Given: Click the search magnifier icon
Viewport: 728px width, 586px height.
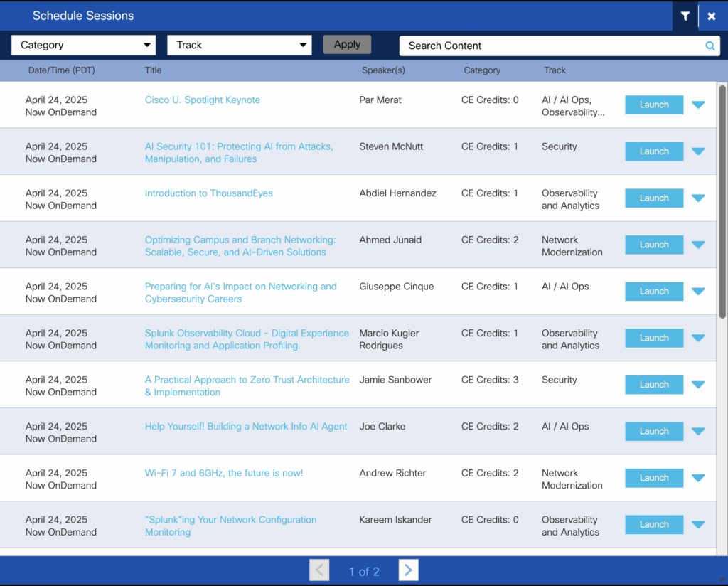Looking at the screenshot, I should tap(710, 46).
